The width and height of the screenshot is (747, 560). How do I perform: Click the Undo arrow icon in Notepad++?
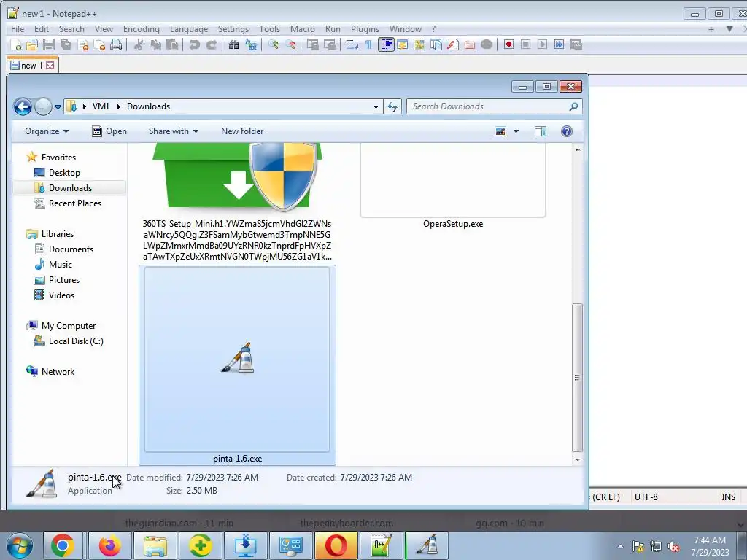click(x=194, y=44)
